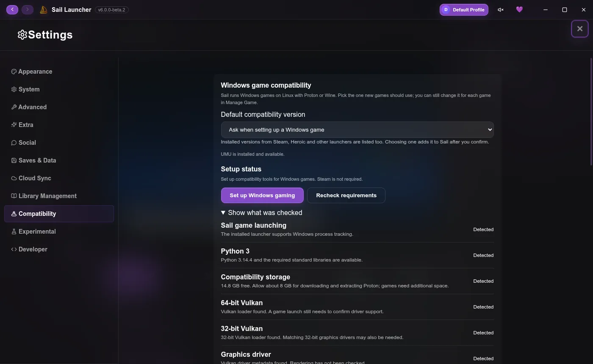
Task: Open the Appearance settings section
Action: 59,72
